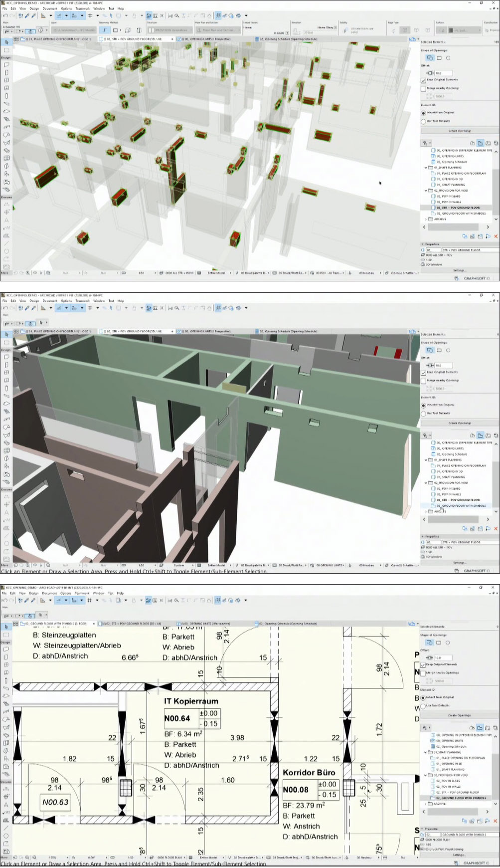This screenshot has height=868, width=500.
Task: Collapse 02_PROVISION FOR VOID folder in middle window
Action: (x=426, y=483)
